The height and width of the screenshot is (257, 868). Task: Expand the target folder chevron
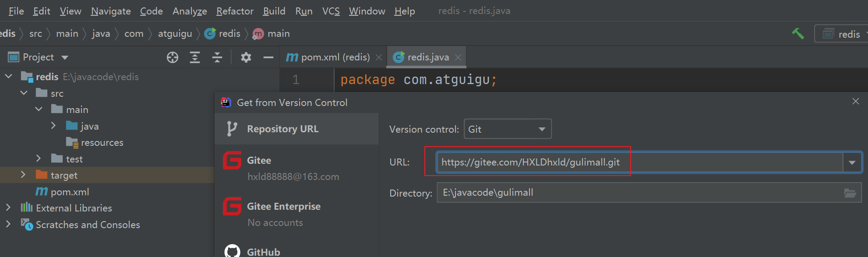(23, 175)
